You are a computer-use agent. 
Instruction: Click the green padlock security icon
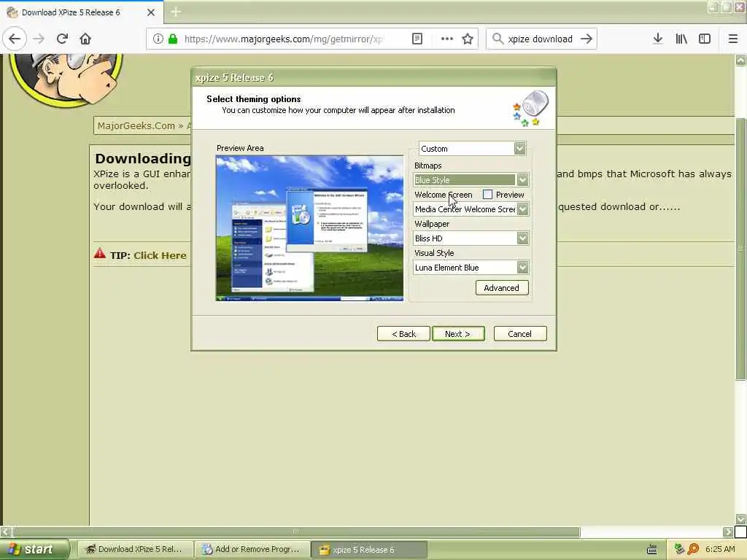tap(173, 39)
